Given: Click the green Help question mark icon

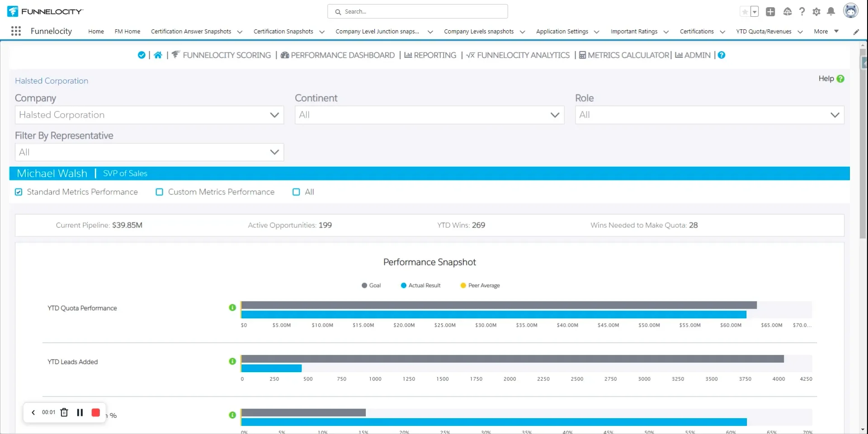Looking at the screenshot, I should pos(840,79).
